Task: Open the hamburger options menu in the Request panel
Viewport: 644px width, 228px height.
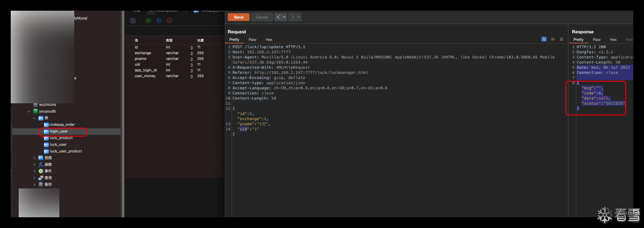Action: point(562,39)
